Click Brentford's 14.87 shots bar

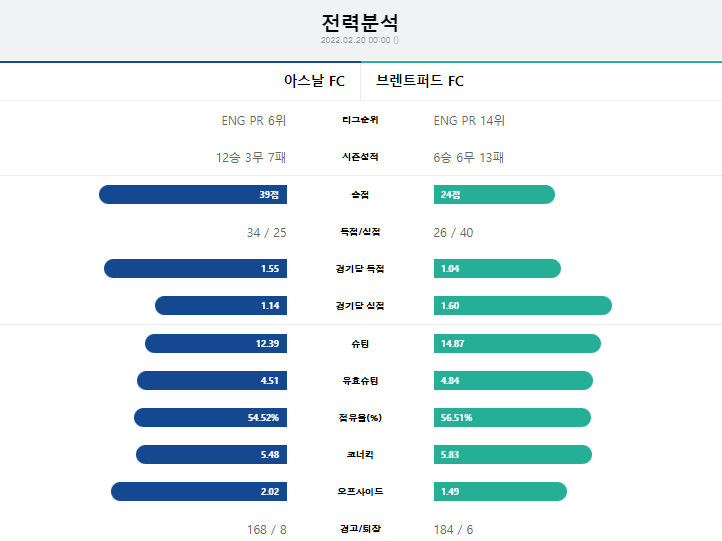pos(517,343)
